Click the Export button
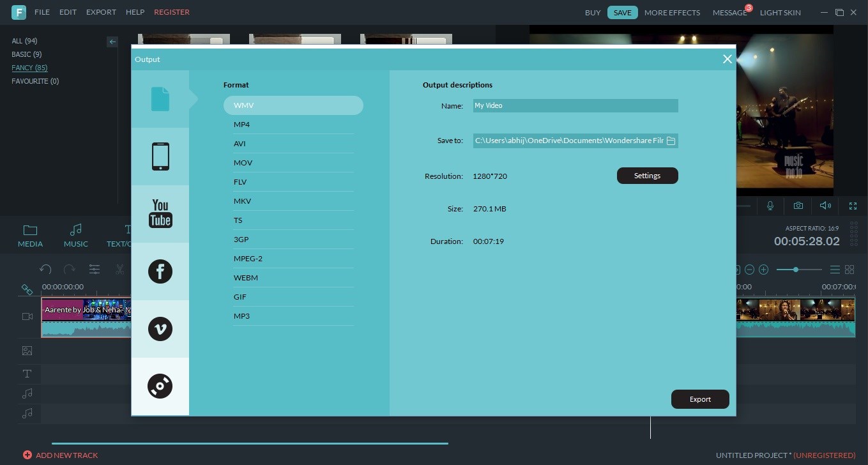Image resolution: width=868 pixels, height=465 pixels. [x=700, y=399]
